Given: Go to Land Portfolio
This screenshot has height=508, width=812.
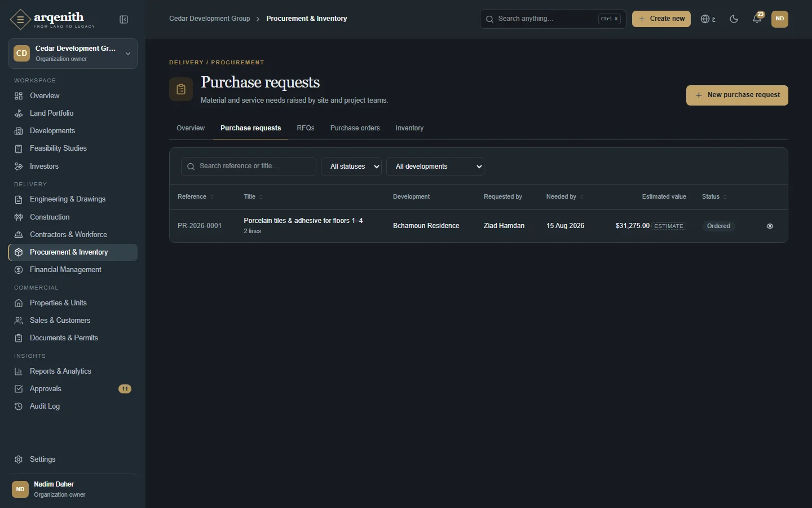Looking at the screenshot, I should click(x=73, y=113).
